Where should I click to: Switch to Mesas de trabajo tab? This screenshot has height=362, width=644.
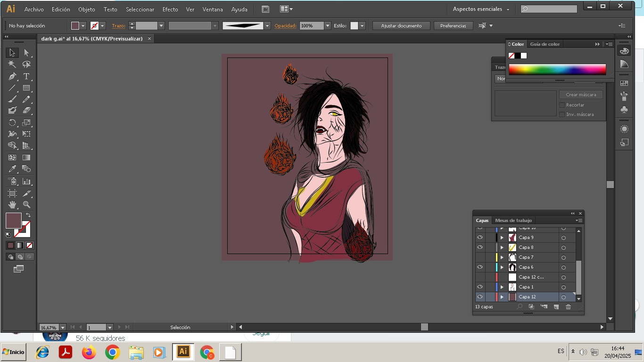(513, 221)
